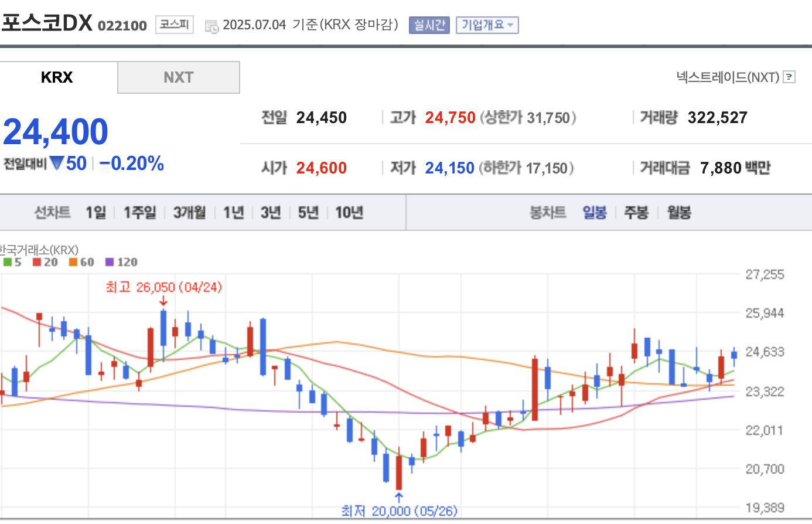Select the 일봉 candle chart
The image size is (812, 524).
point(595,212)
